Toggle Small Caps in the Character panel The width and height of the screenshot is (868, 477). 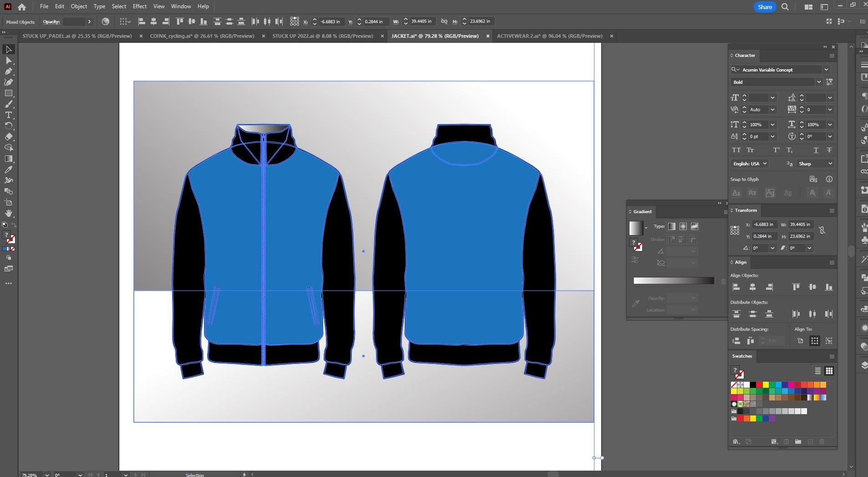[x=750, y=150]
